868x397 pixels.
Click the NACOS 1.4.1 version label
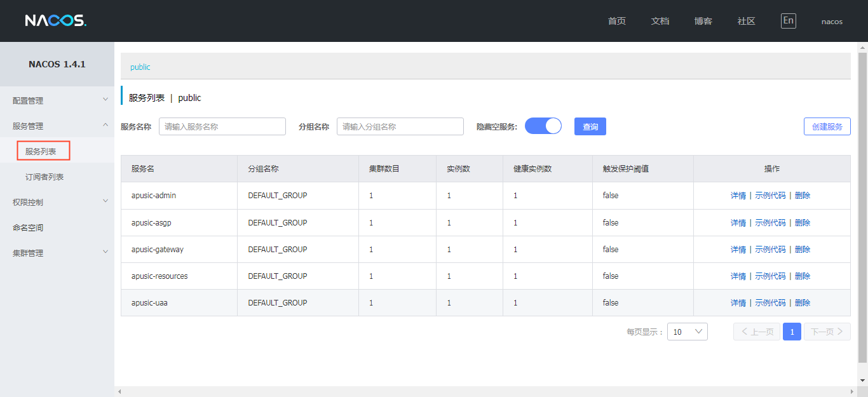57,64
